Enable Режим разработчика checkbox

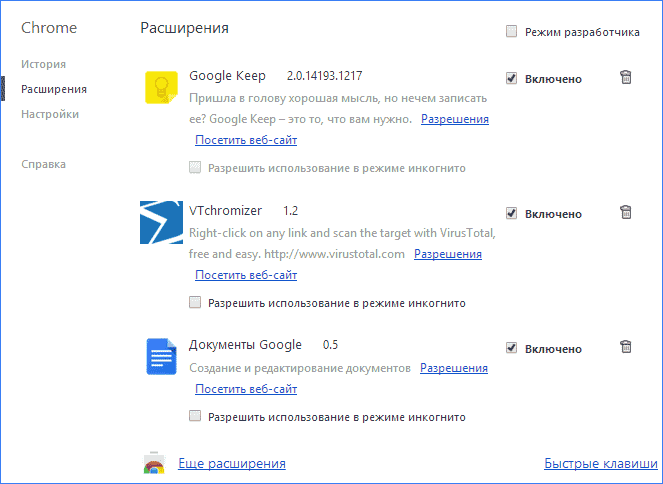(x=512, y=32)
